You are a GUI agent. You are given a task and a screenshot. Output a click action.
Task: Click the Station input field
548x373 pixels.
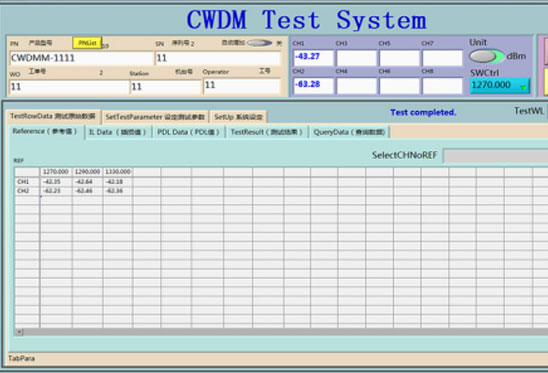click(166, 87)
